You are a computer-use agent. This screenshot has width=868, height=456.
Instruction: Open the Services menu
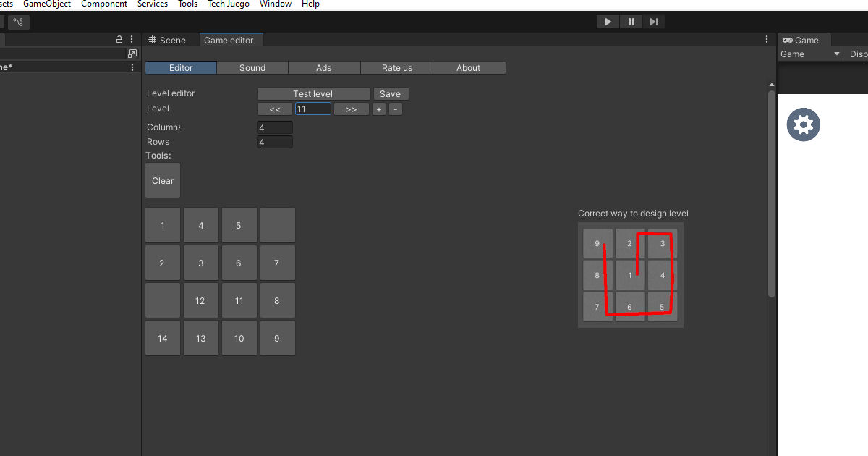(153, 4)
